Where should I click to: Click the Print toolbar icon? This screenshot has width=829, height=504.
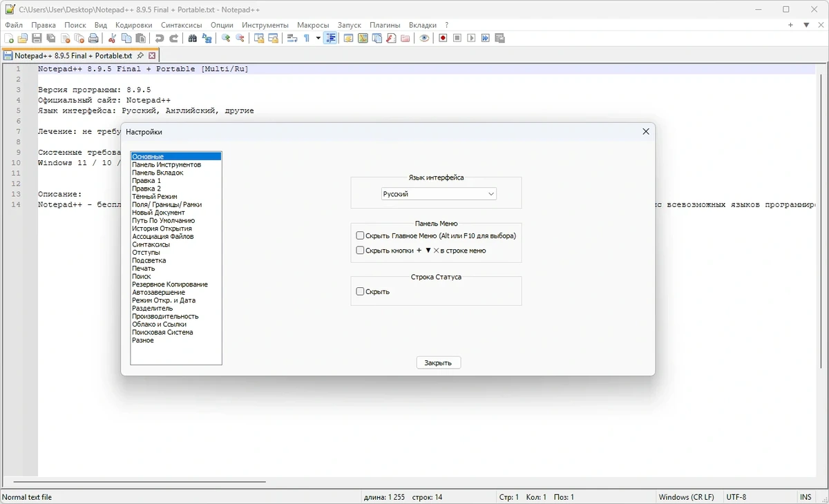pos(93,39)
